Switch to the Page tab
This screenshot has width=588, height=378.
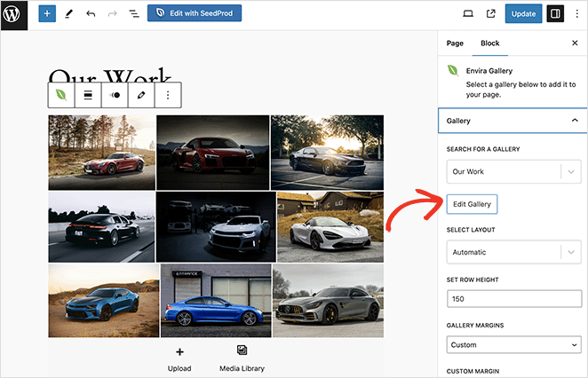coord(455,43)
